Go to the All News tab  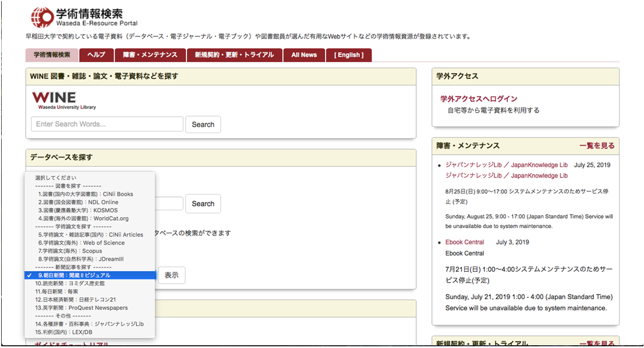[304, 55]
